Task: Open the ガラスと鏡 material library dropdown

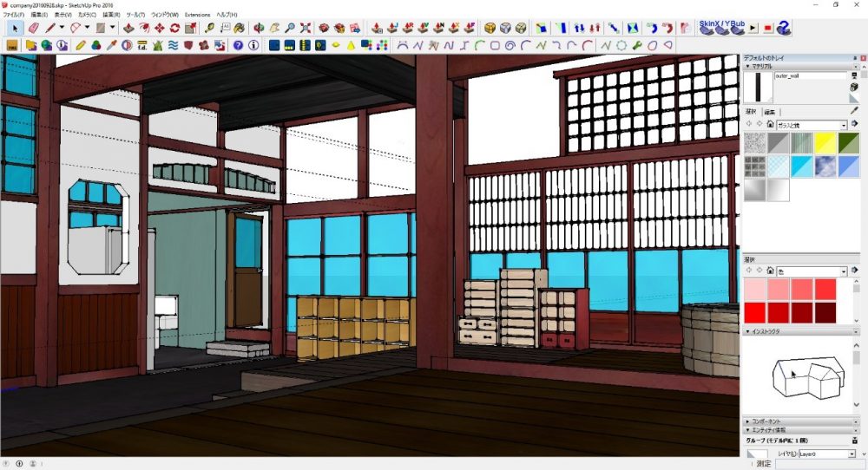Action: 842,125
